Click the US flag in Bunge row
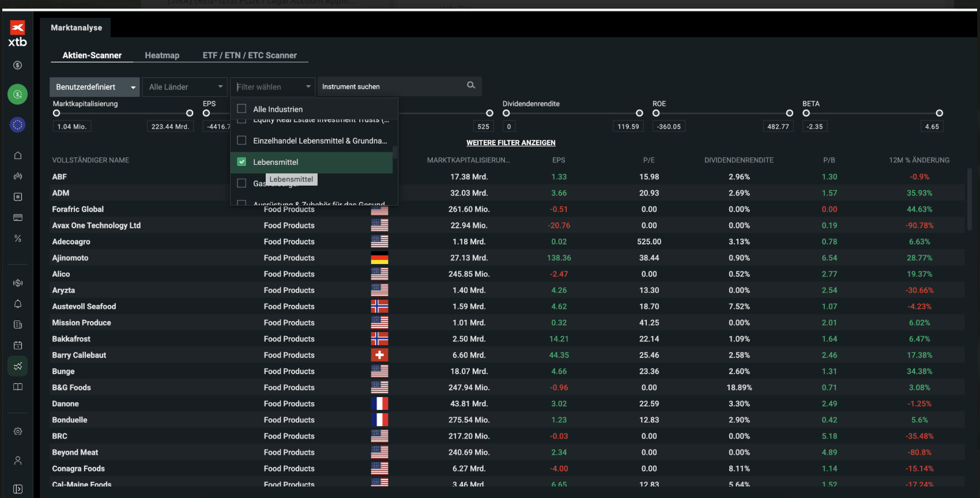Viewport: 980px width, 498px height. coord(379,371)
